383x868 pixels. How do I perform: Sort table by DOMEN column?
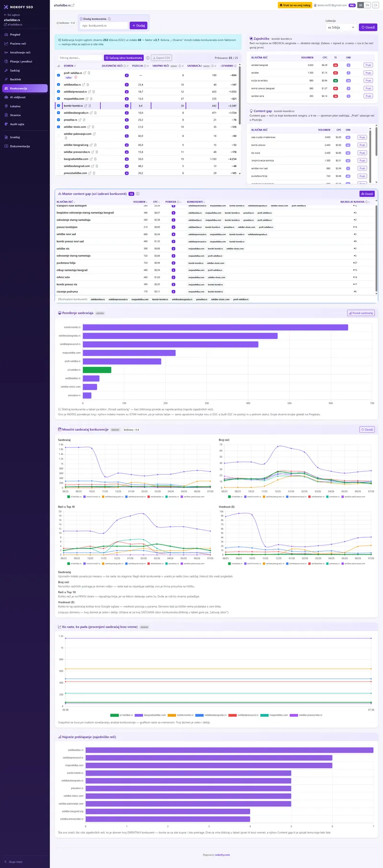tap(70, 66)
